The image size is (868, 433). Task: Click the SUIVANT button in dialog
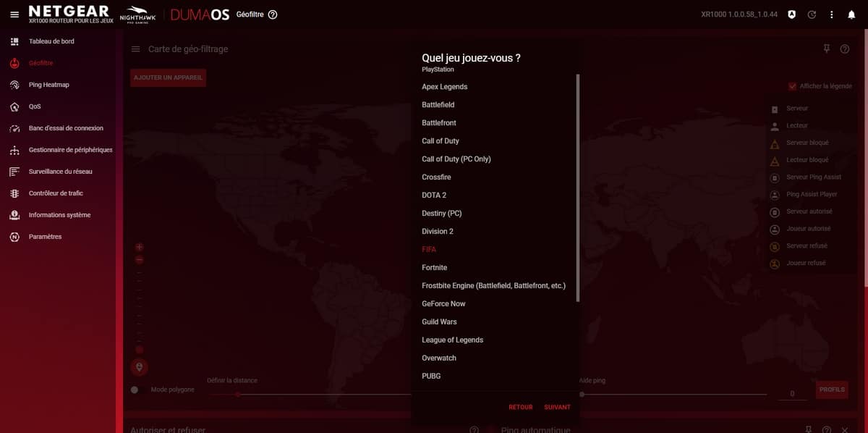[557, 407]
